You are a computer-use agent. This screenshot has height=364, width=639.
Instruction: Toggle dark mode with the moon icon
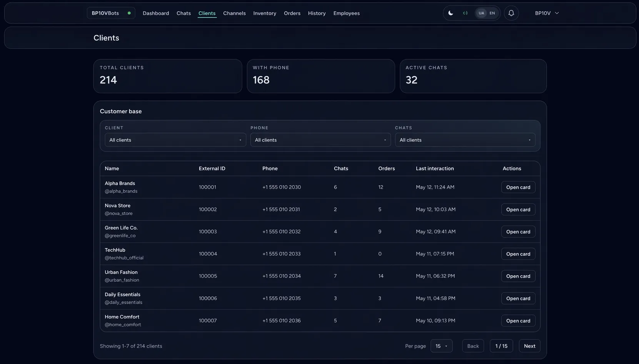point(450,13)
